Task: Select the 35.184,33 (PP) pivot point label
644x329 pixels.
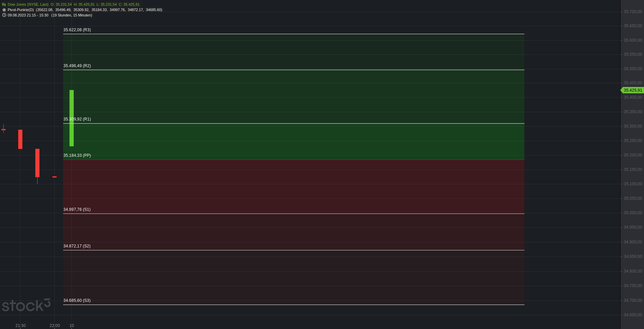Action: coord(77,155)
